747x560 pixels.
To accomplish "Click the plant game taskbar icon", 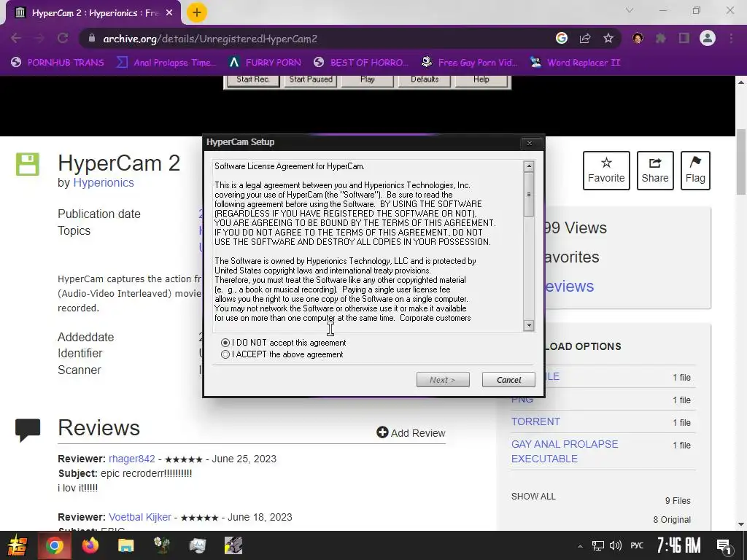I will [x=161, y=545].
